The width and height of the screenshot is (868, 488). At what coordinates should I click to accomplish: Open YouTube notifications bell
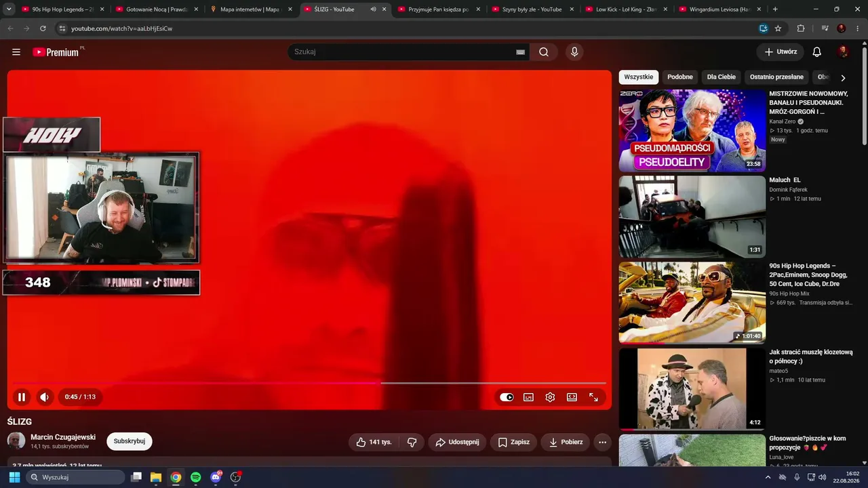[817, 52]
